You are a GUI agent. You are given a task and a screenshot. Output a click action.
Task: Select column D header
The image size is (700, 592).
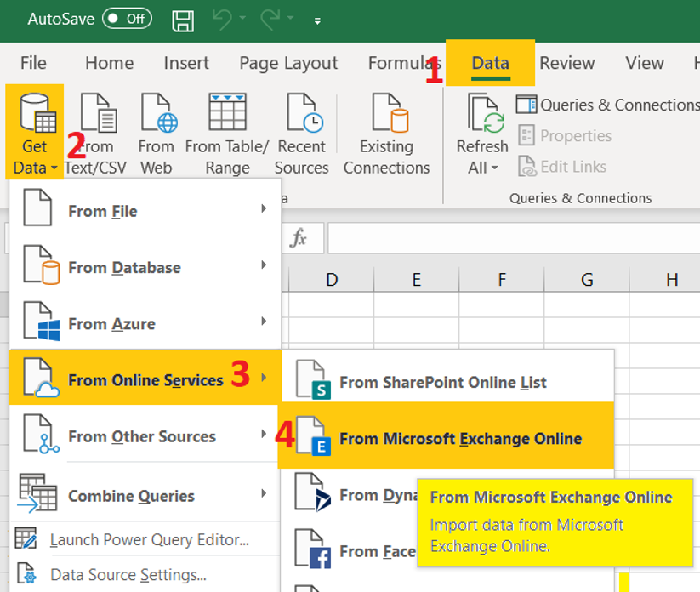[x=331, y=280]
